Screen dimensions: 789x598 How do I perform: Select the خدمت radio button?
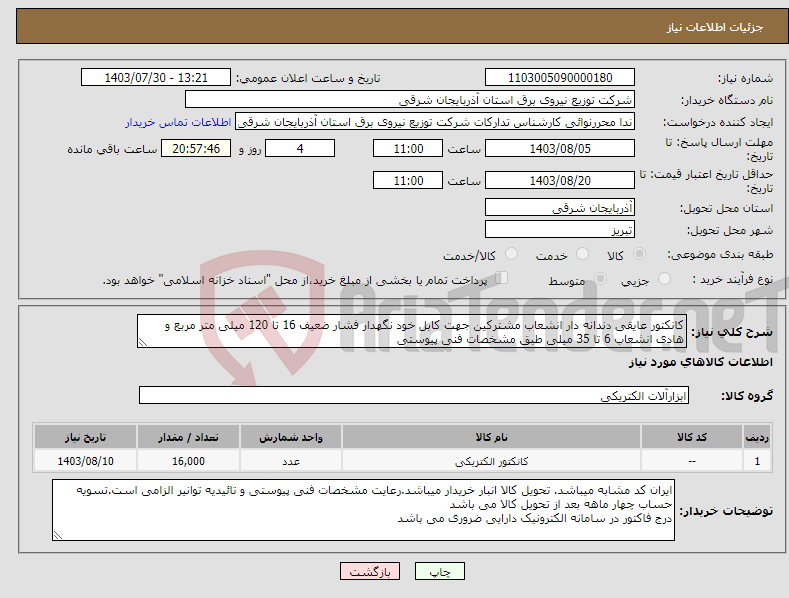[582, 254]
